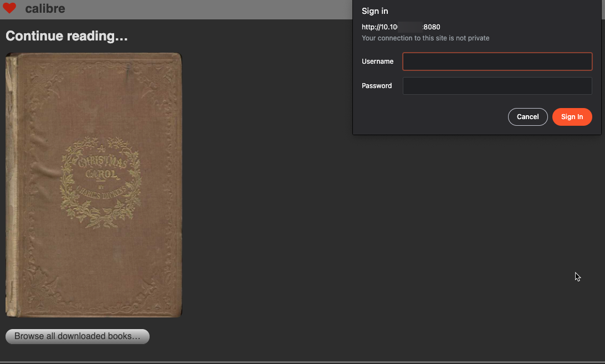Focus the Username input field

click(x=498, y=61)
